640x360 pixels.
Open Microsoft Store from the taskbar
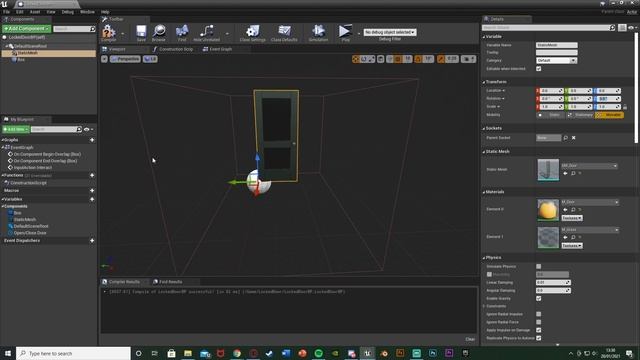(171, 353)
